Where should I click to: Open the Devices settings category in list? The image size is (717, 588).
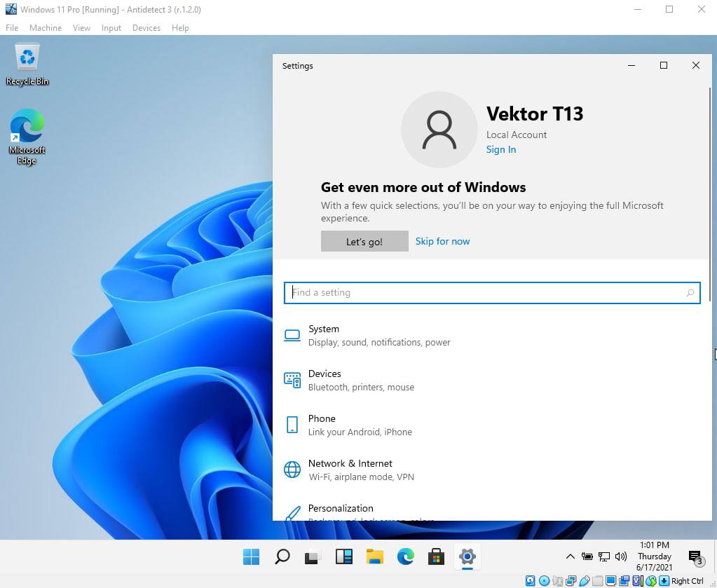tap(492, 381)
